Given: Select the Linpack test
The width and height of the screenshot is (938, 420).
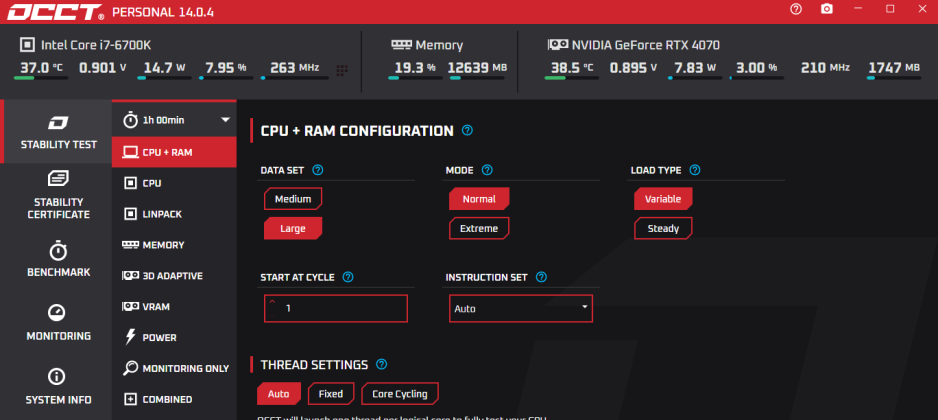Looking at the screenshot, I should pyautogui.click(x=174, y=214).
